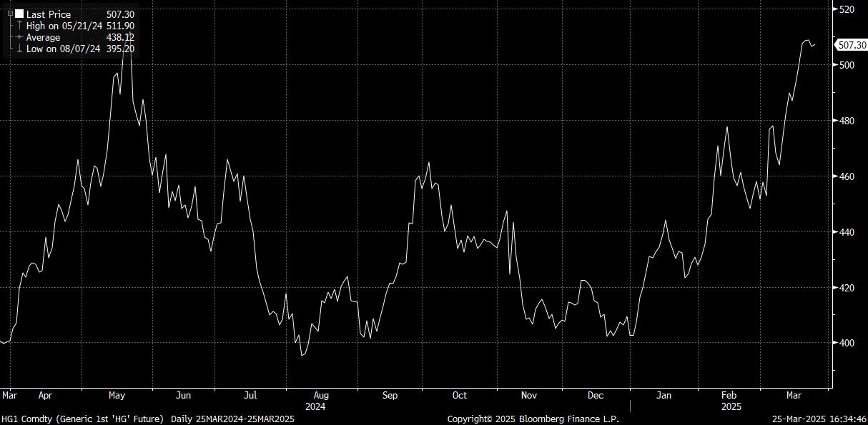
Task: Click the 400 label on the price axis
Action: (x=847, y=343)
